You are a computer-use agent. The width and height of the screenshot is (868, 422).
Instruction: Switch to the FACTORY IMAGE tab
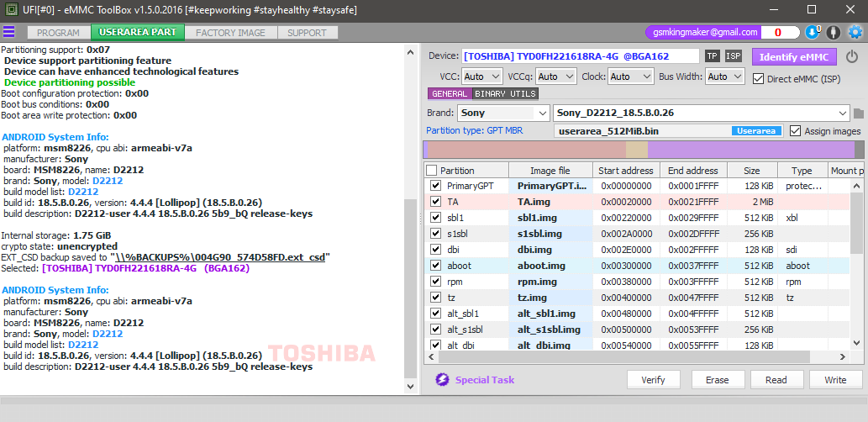230,33
